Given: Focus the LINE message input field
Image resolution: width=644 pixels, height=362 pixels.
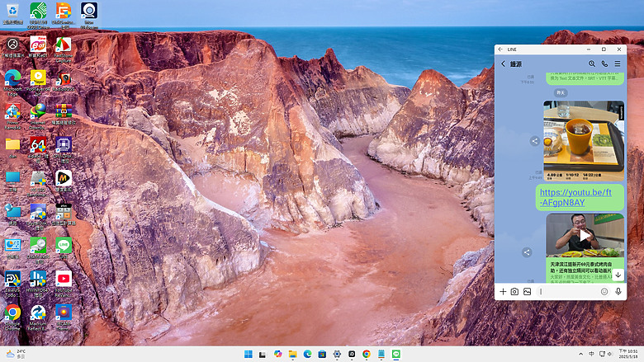Looking at the screenshot, I should coord(567,291).
